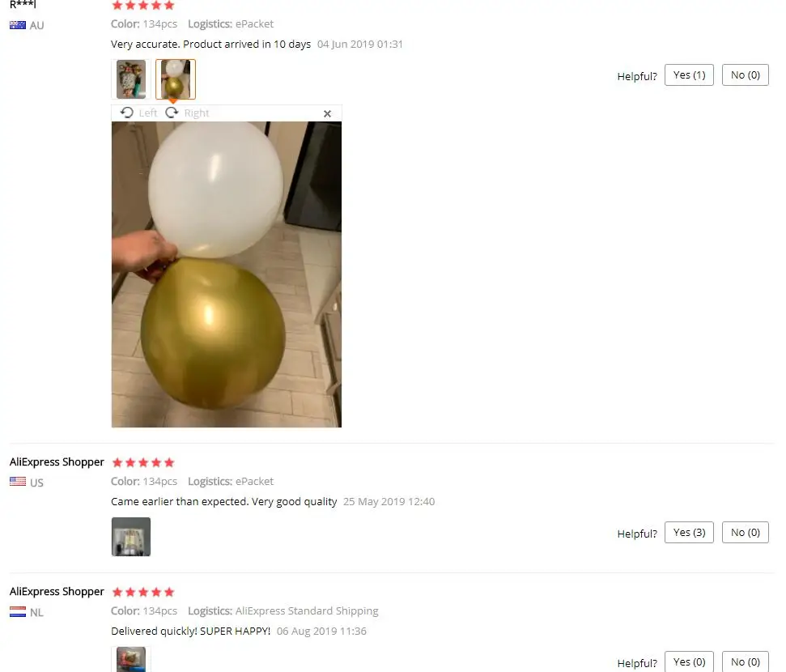Open the NL shopper's review photo thumbnail
Image resolution: width=786 pixels, height=672 pixels.
tap(131, 660)
